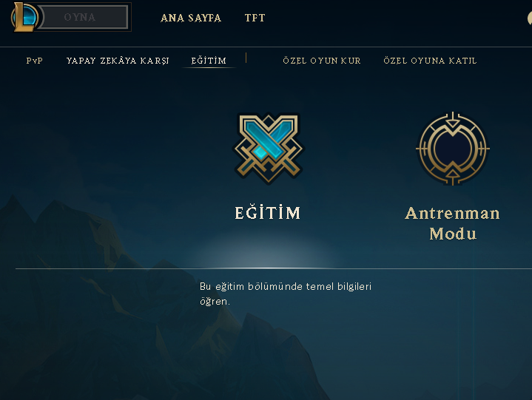Open the PvP game mode tab
Viewport: 532px width, 400px height.
pyautogui.click(x=35, y=61)
